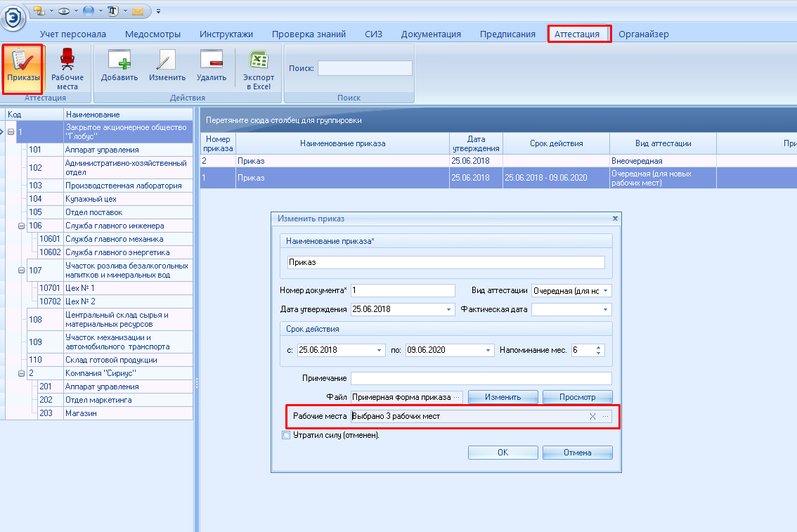Viewport: 797px width, 532px height.
Task: Click into the Поиск search field
Action: [x=365, y=68]
